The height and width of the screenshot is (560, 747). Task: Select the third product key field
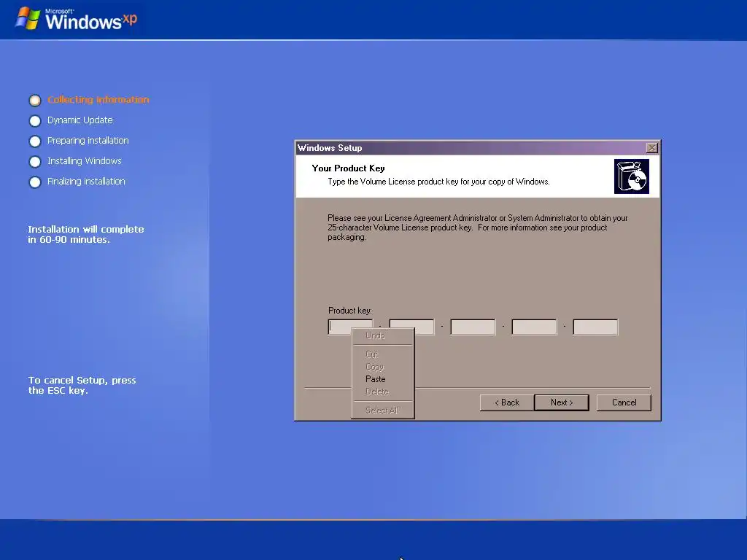pyautogui.click(x=473, y=327)
